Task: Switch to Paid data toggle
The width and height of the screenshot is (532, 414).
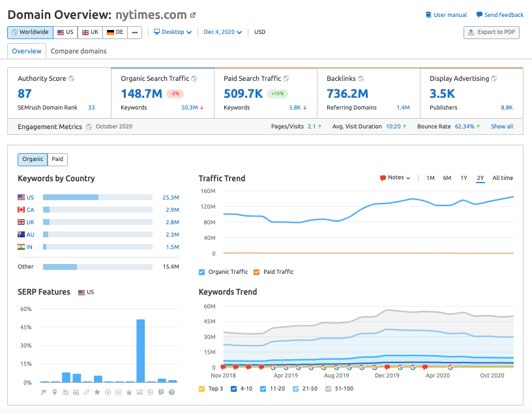Action: coord(57,159)
